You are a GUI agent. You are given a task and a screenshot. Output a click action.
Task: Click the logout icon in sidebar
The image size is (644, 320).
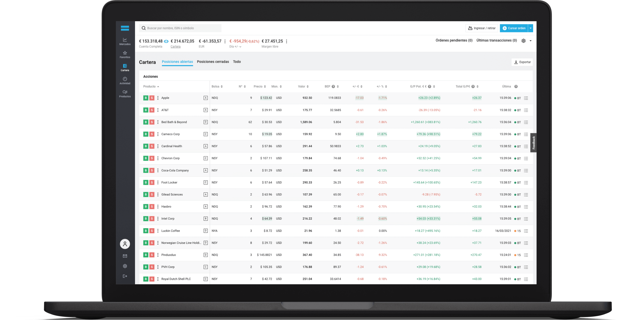[x=125, y=276]
